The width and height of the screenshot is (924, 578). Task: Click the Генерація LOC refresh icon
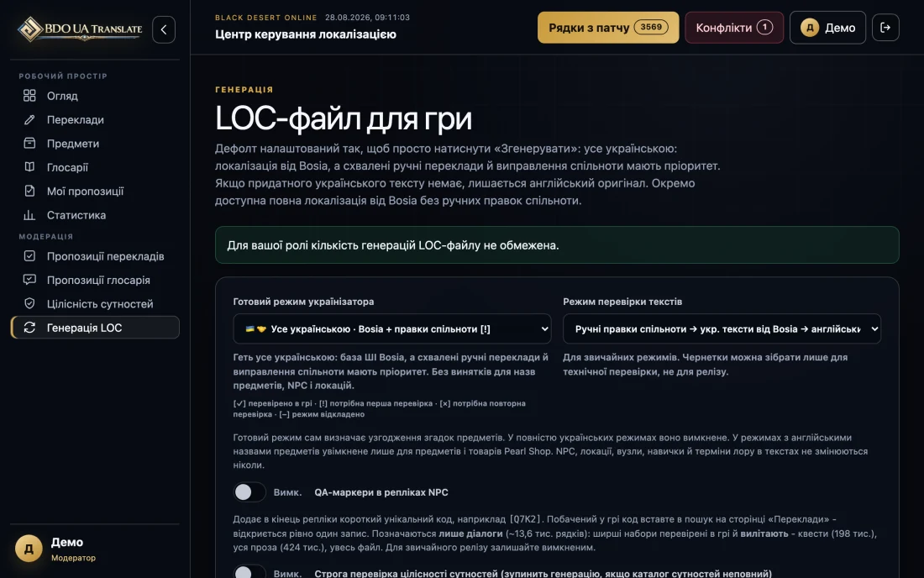pos(29,328)
